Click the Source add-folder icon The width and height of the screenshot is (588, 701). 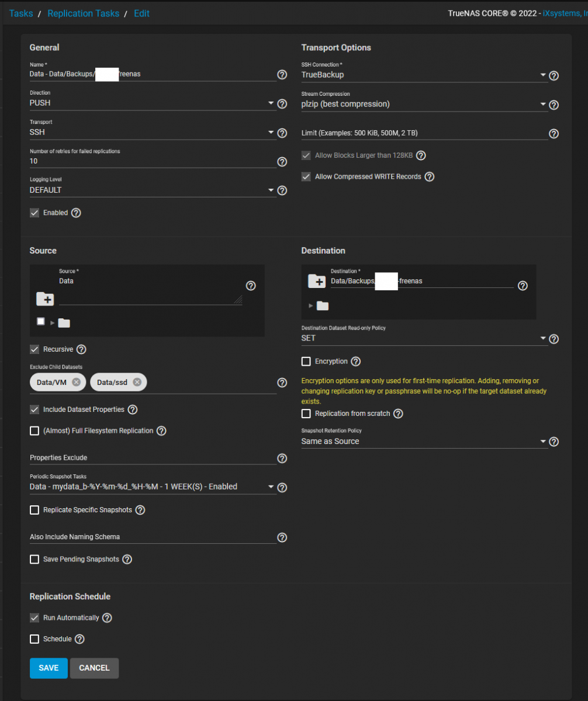[45, 299]
